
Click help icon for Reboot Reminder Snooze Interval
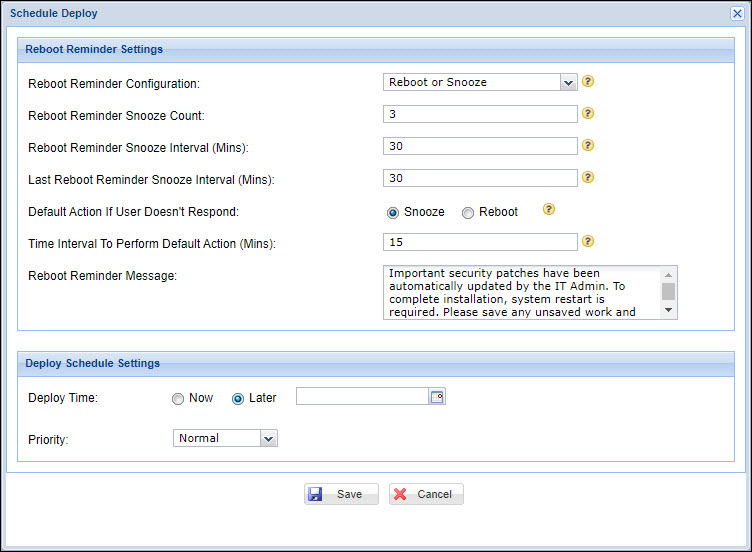point(588,146)
